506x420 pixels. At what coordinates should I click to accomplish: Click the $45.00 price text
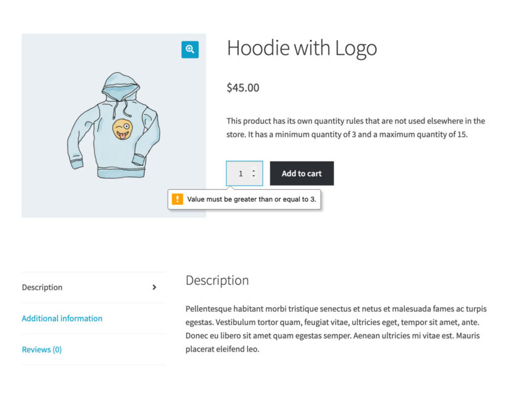pyautogui.click(x=243, y=88)
